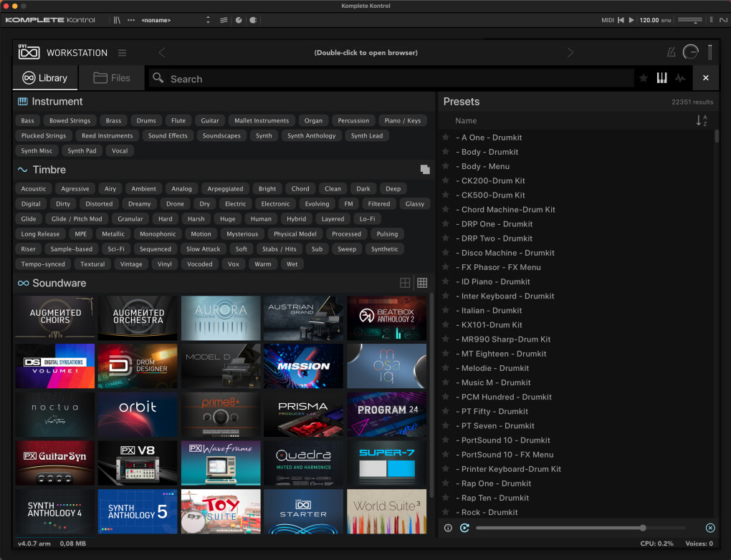Open the World Suite 3 tile
731x560 pixels.
coord(386,511)
